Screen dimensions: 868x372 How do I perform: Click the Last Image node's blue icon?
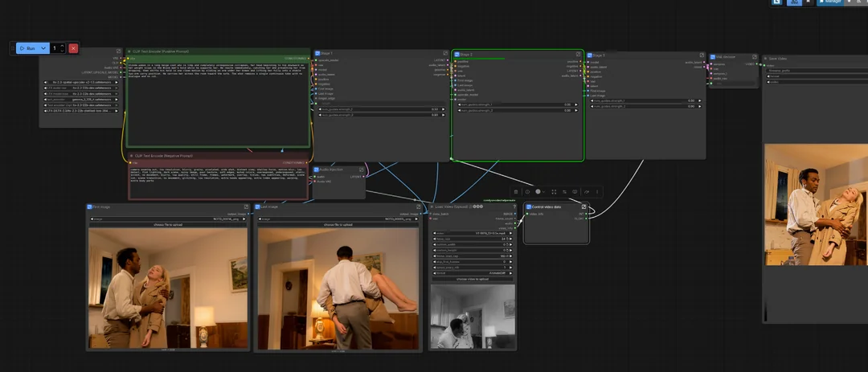click(258, 206)
